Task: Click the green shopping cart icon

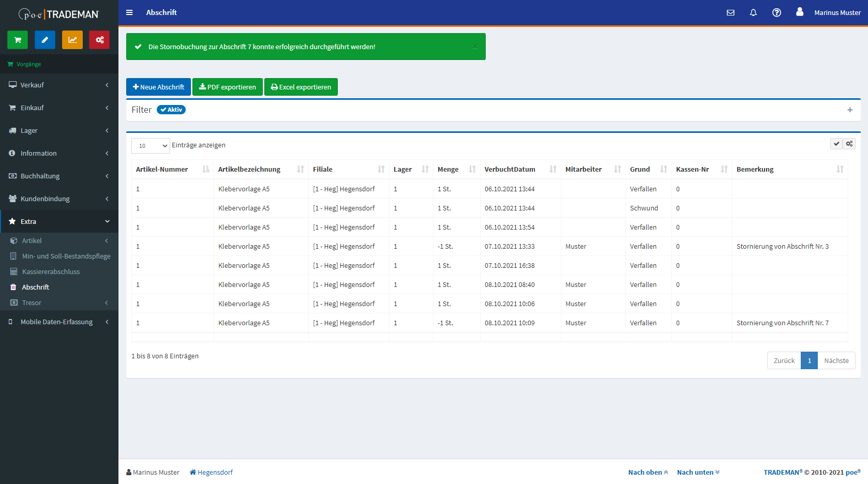Action: point(18,40)
